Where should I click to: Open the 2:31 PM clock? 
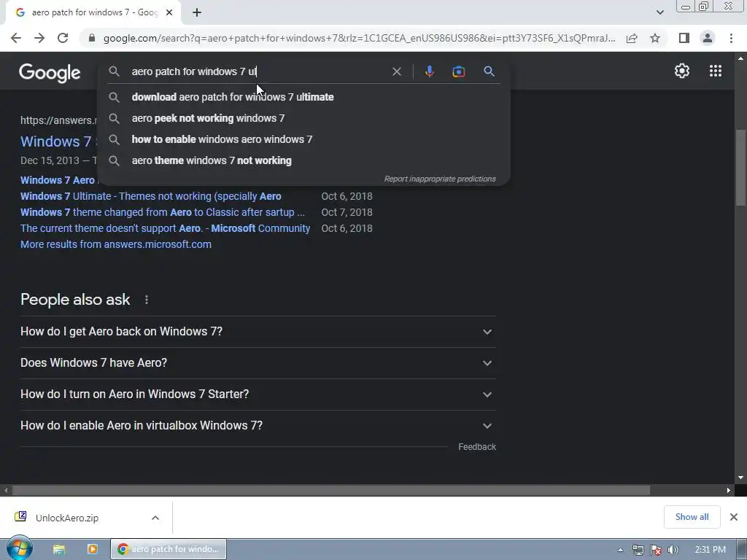[x=710, y=550]
